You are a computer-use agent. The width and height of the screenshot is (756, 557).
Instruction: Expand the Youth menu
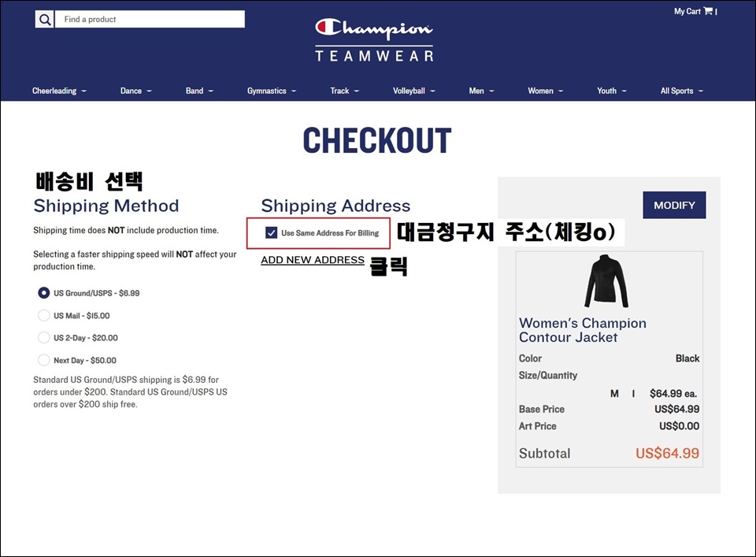click(612, 91)
